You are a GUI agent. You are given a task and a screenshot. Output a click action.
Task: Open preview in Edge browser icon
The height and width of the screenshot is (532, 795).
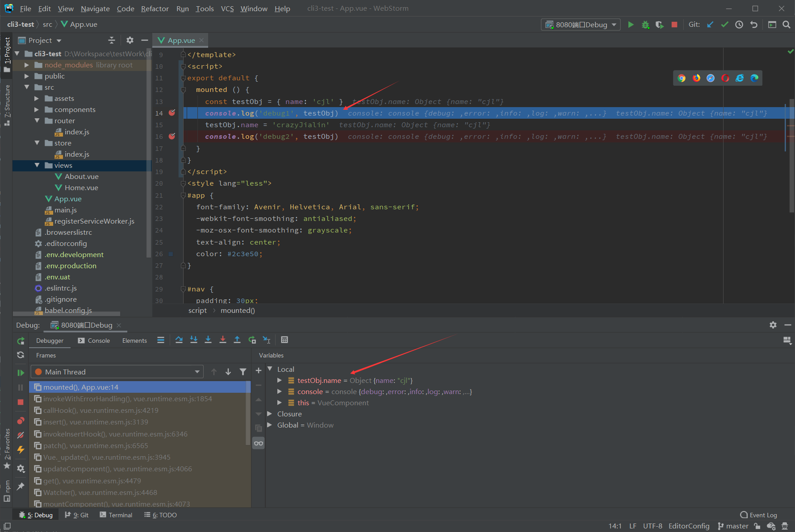point(754,78)
